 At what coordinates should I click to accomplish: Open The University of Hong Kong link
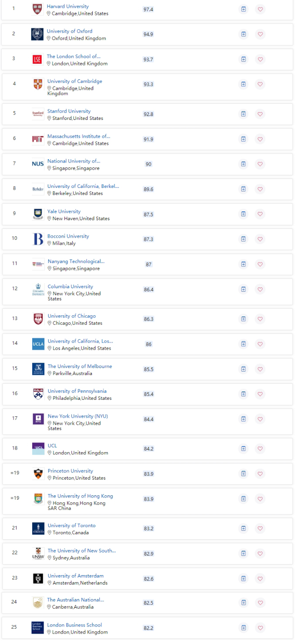tap(80, 496)
